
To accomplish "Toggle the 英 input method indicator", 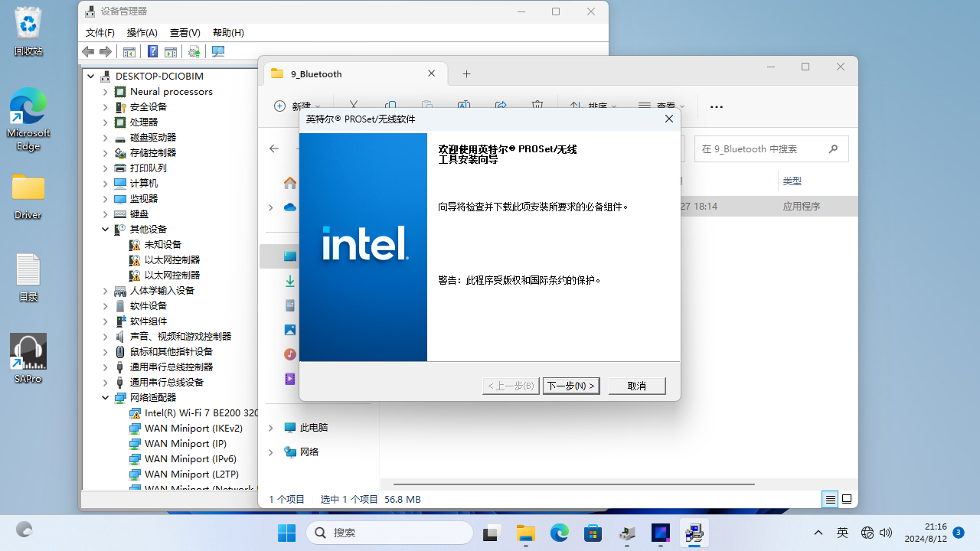I will [842, 533].
